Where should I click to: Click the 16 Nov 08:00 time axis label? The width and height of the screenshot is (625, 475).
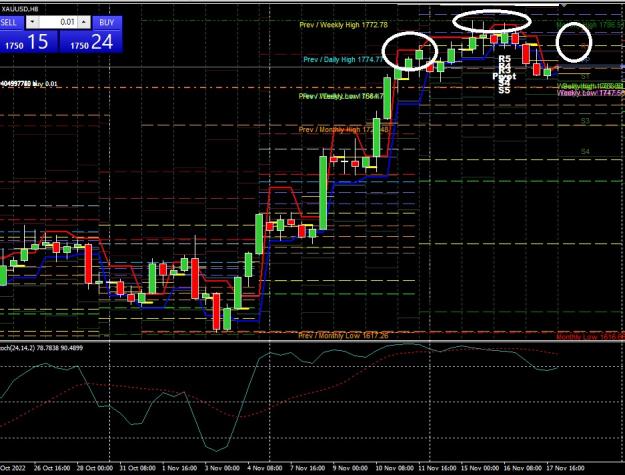click(523, 468)
